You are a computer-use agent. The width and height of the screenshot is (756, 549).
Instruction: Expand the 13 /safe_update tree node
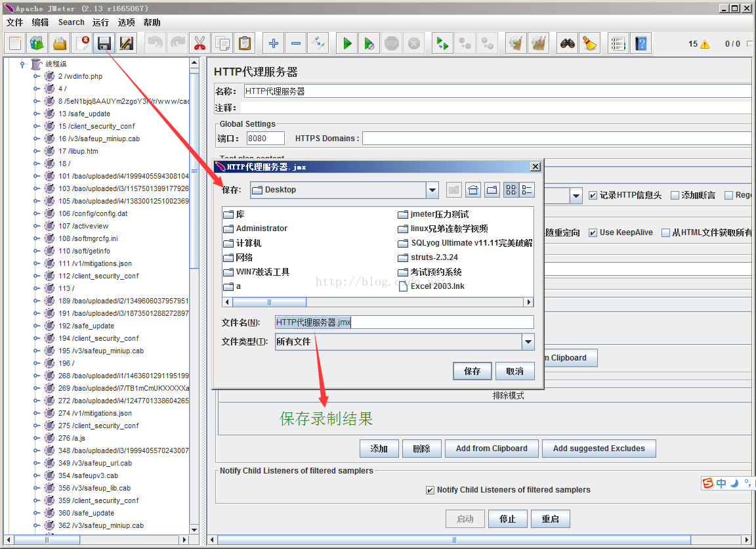[36, 114]
